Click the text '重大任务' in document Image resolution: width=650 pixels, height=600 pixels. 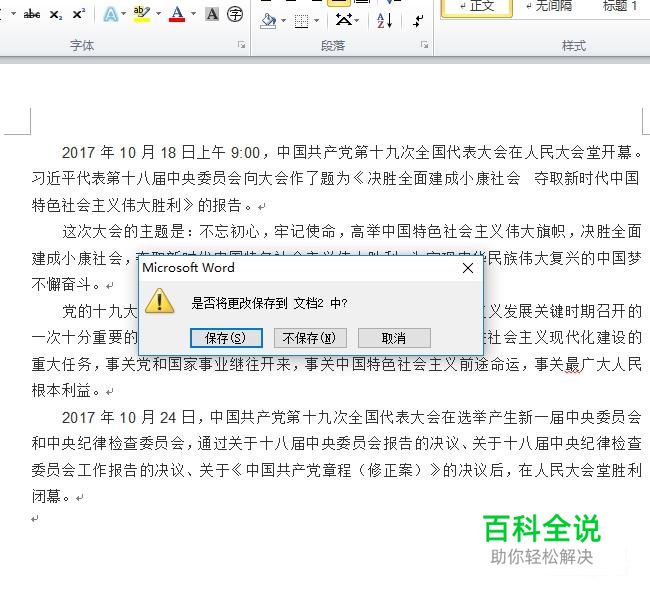pyautogui.click(x=61, y=364)
